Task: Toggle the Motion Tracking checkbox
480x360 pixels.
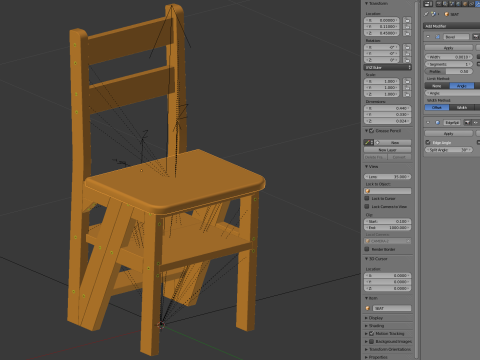Action: 372,333
